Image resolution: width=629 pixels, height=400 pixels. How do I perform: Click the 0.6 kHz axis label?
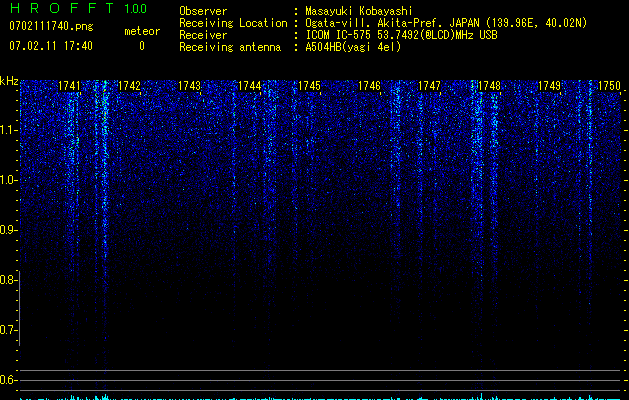tap(8, 380)
